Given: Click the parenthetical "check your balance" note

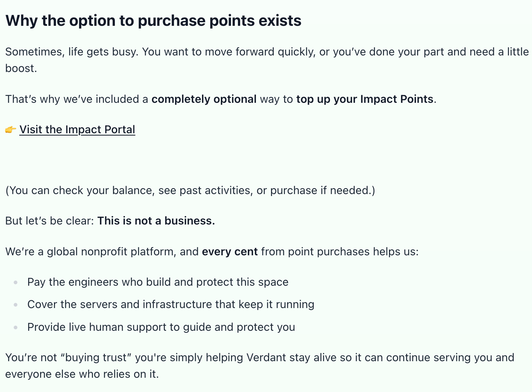Looking at the screenshot, I should (190, 191).
